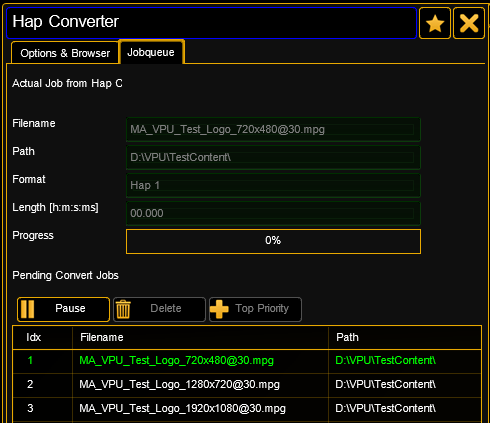The image size is (490, 423).
Task: Click the plus Top Priority icon
Action: 219,309
